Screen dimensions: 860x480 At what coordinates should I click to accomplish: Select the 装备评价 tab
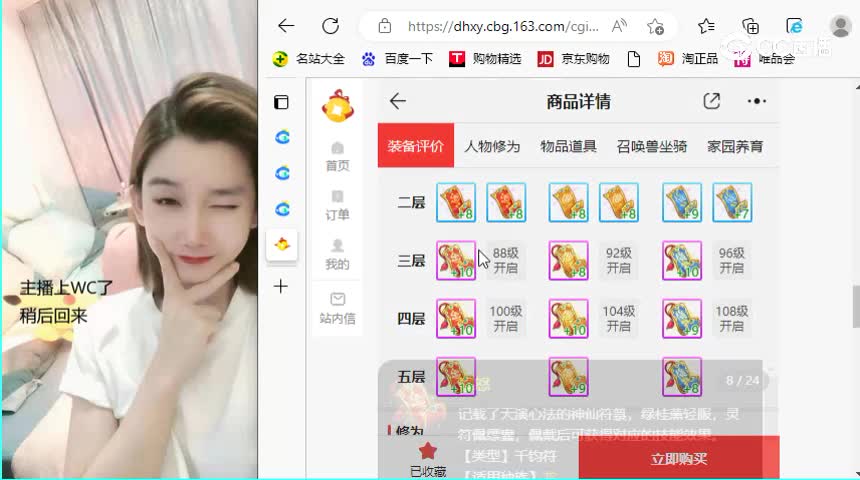pos(416,145)
